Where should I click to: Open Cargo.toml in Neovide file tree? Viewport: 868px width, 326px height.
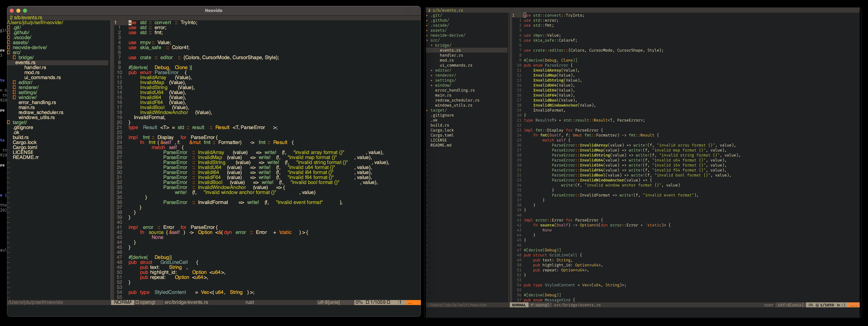(25, 148)
